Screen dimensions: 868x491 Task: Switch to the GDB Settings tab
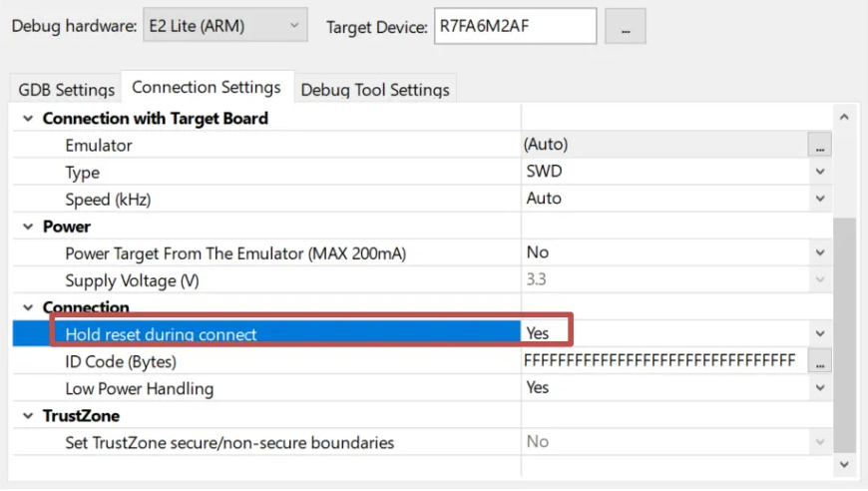(66, 89)
